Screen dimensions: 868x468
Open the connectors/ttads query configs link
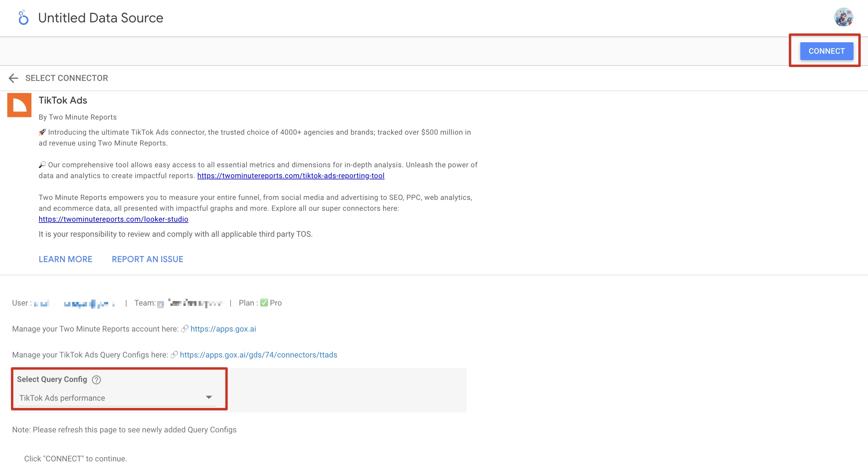pyautogui.click(x=258, y=355)
